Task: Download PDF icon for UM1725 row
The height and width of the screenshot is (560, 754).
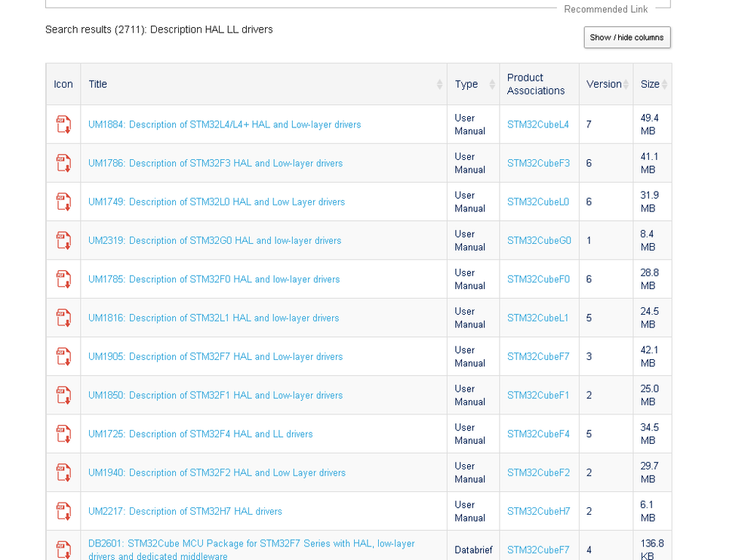Action: (x=63, y=433)
